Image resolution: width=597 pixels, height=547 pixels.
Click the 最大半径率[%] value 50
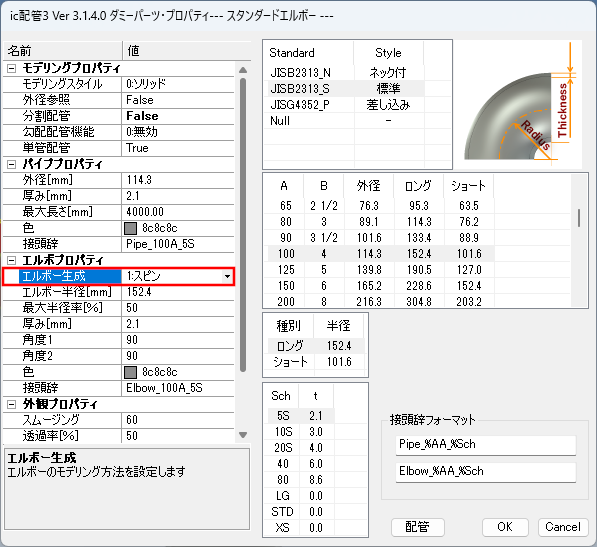(178, 308)
